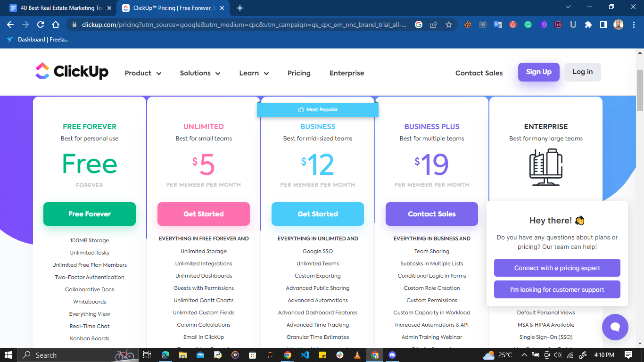Click the browser home icon
Screen dimensions: 644x362
pos(56,25)
